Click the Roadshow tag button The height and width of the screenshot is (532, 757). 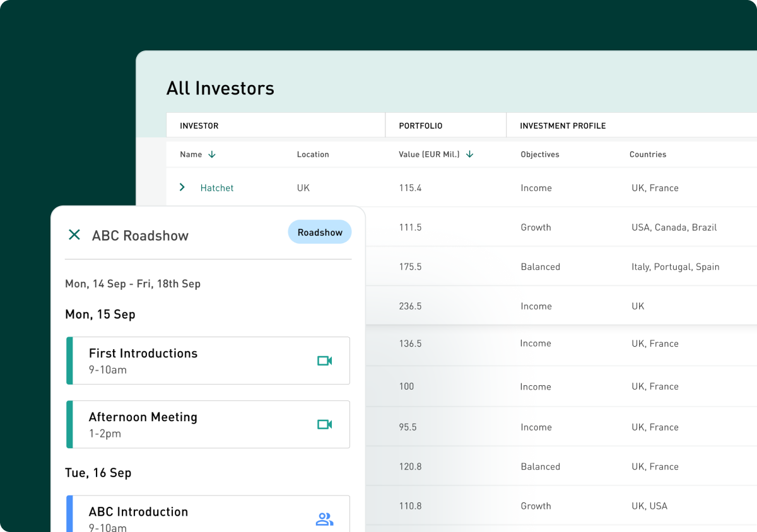point(320,232)
